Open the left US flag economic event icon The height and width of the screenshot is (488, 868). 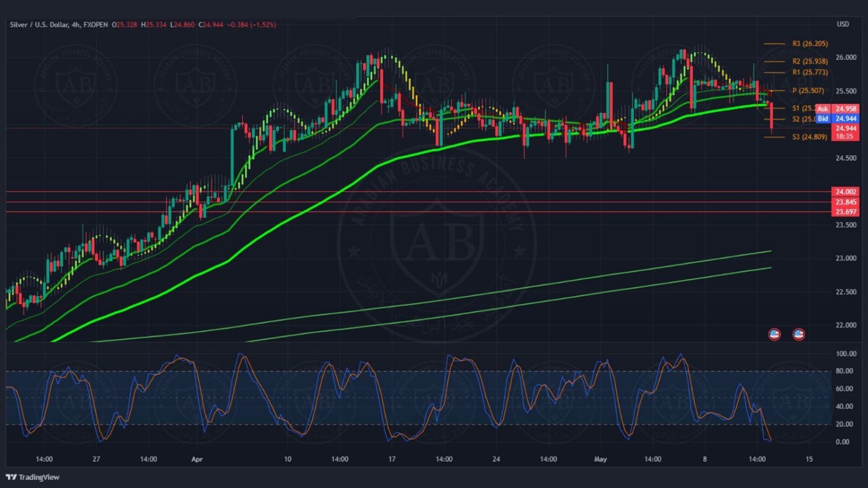[x=774, y=334]
